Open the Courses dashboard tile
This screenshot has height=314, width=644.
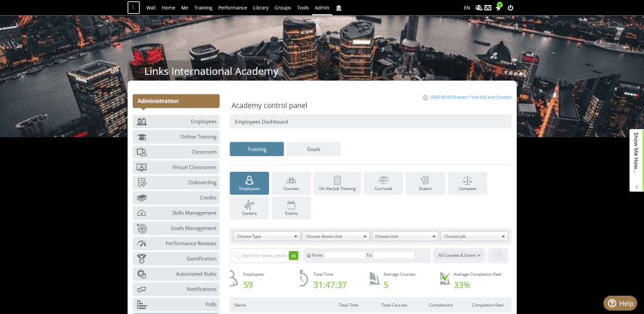pos(291,183)
